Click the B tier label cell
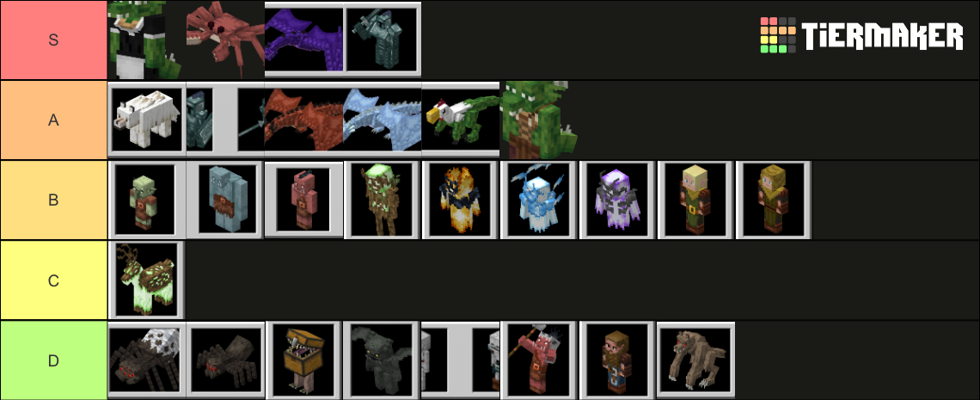The height and width of the screenshot is (400, 980). [x=54, y=200]
